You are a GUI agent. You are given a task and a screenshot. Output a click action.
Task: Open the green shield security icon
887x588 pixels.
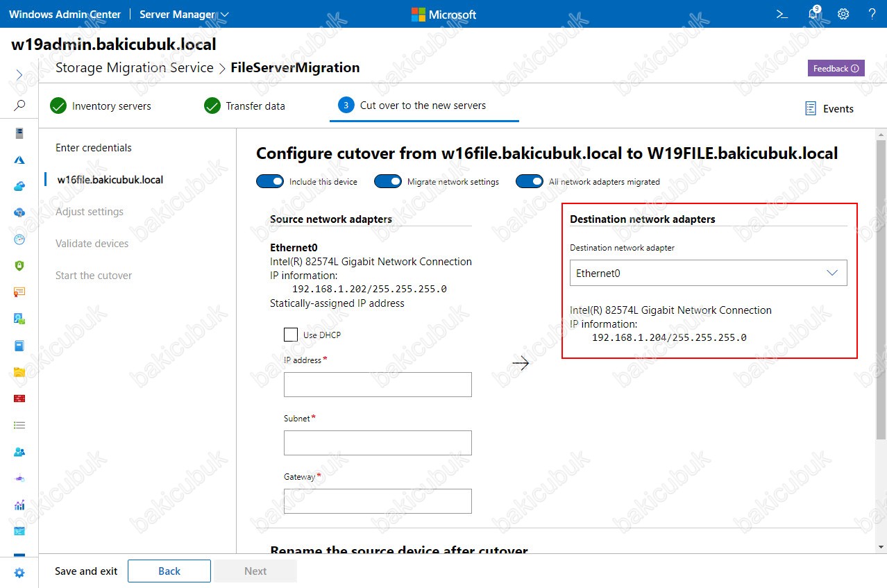(x=19, y=265)
